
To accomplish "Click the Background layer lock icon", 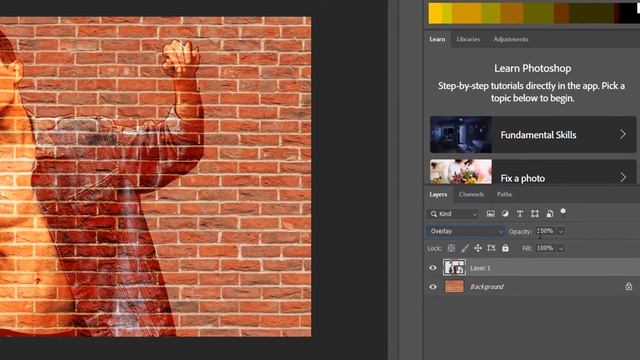I will point(629,287).
